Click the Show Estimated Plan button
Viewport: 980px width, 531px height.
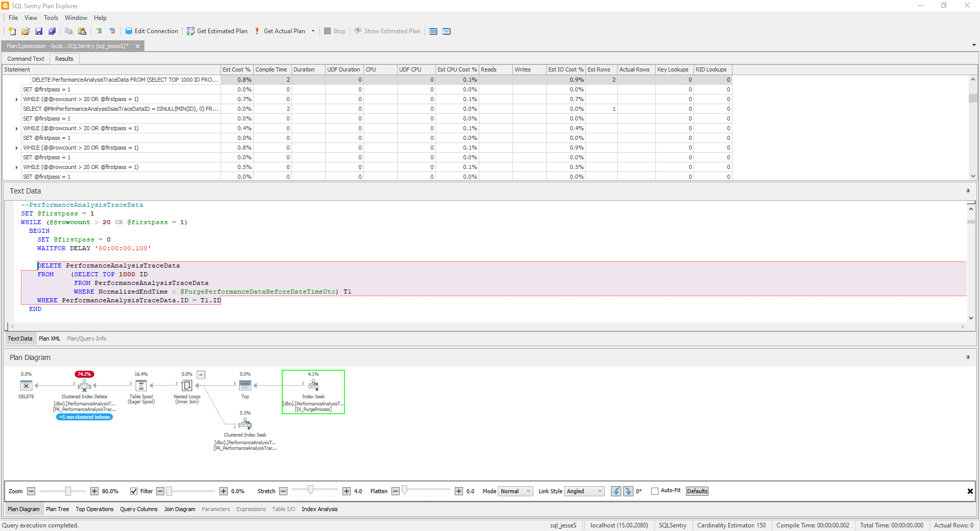coord(387,31)
